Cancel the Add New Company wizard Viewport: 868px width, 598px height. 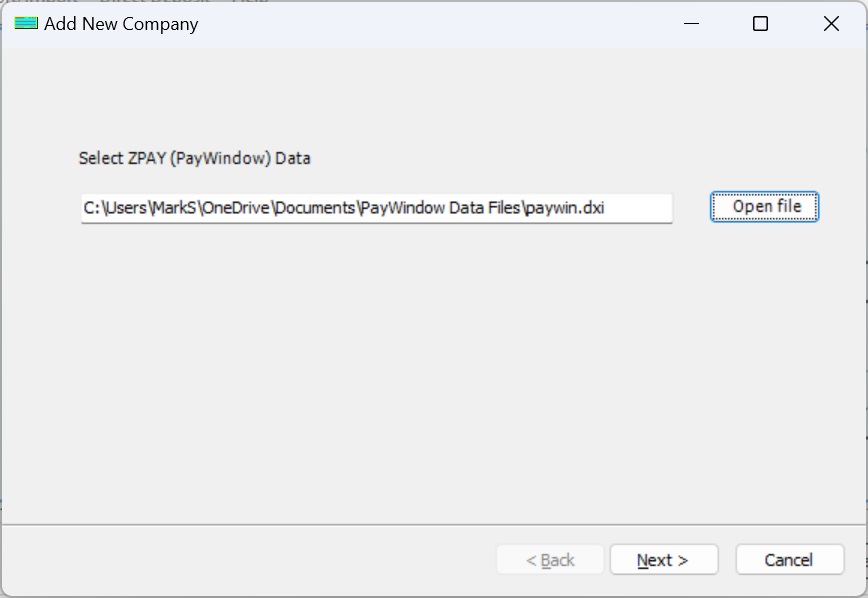coord(789,559)
